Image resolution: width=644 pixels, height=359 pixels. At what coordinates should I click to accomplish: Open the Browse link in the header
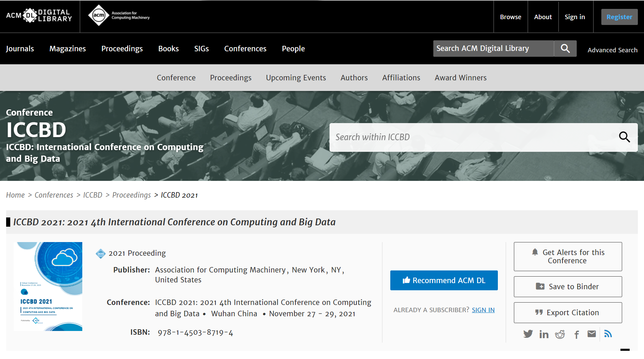[x=510, y=17]
